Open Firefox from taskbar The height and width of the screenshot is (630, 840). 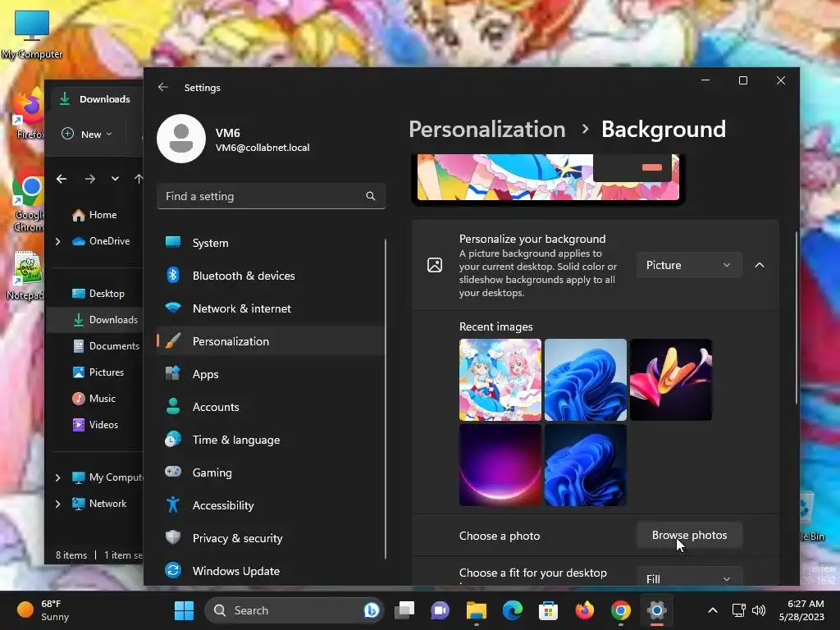584,610
